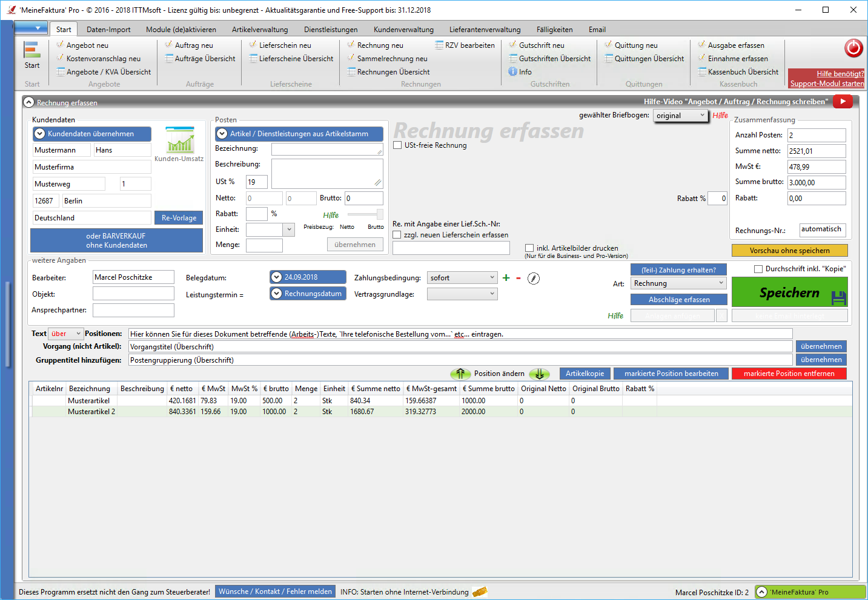Click the red power/exit icon
Screen dimensions: 868x600
click(x=853, y=48)
